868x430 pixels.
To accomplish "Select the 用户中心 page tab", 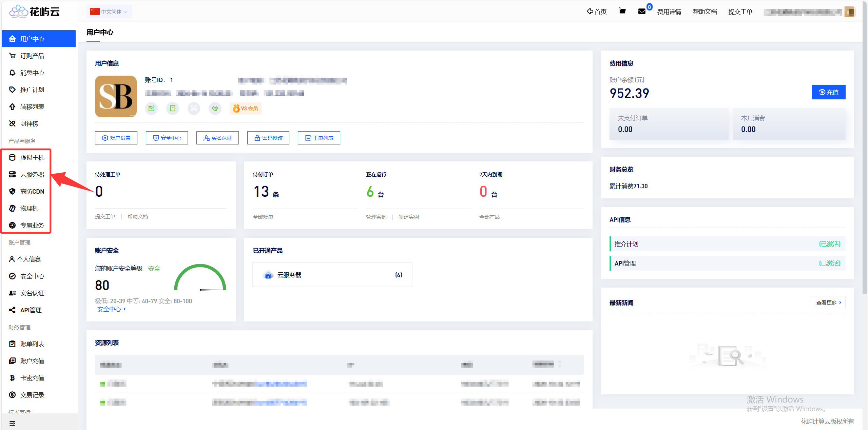I will point(100,33).
